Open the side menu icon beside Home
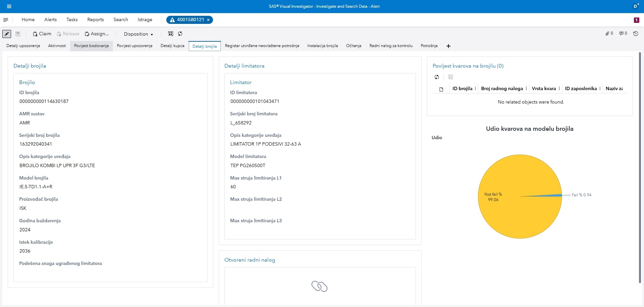644x307 pixels. coord(6,20)
